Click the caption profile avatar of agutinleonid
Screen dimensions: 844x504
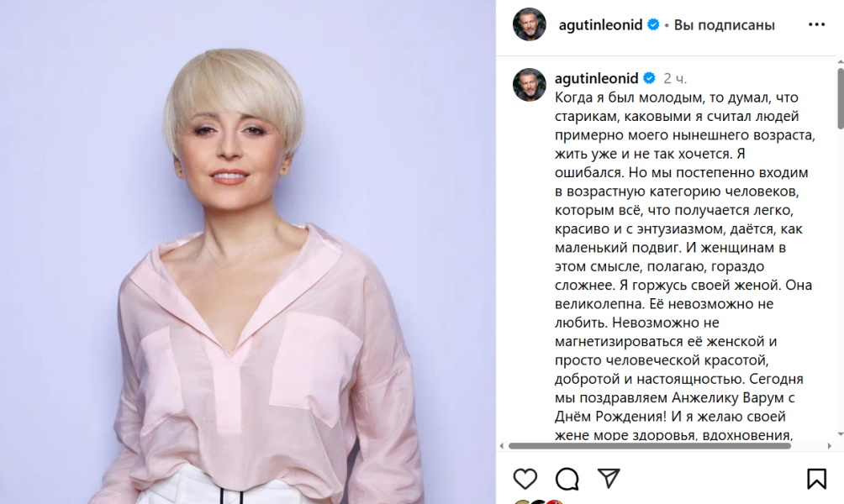click(529, 85)
